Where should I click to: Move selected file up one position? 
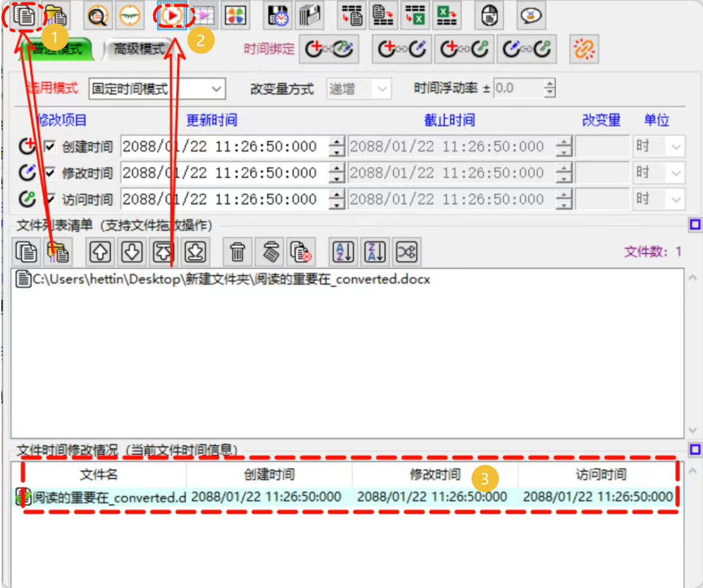tap(100, 251)
